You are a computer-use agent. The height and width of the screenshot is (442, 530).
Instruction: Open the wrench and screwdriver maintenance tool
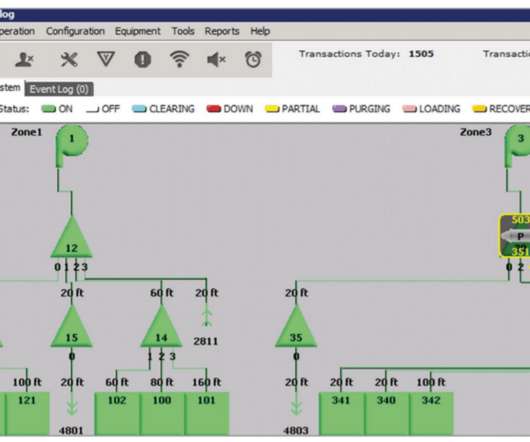click(69, 60)
